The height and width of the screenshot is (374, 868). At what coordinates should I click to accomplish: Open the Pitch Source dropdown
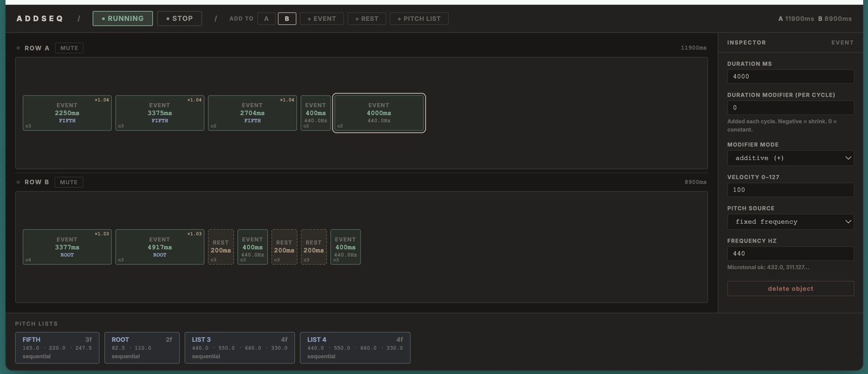[790, 222]
